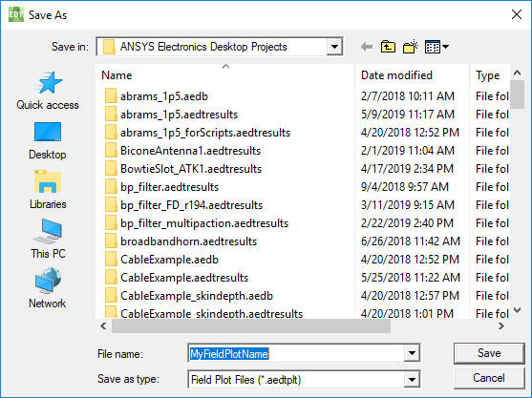Open Network in the places bar

48,288
